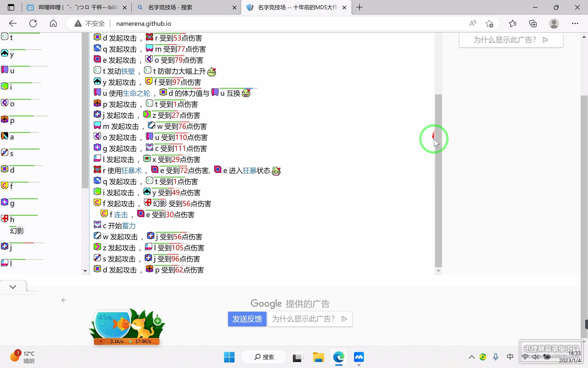The height and width of the screenshot is (368, 588).
Task: Click the Edge browser taskbar icon
Action: [339, 357]
